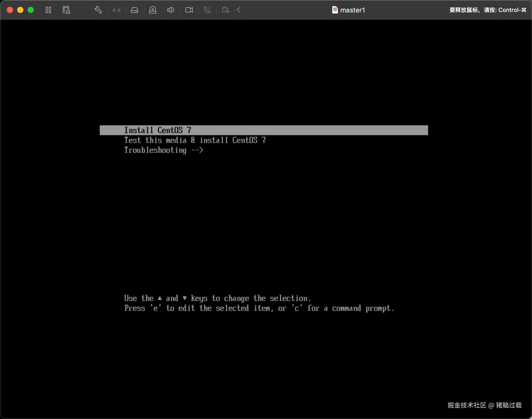Minimize the master1 VM window
The image size is (532, 419).
click(20, 10)
